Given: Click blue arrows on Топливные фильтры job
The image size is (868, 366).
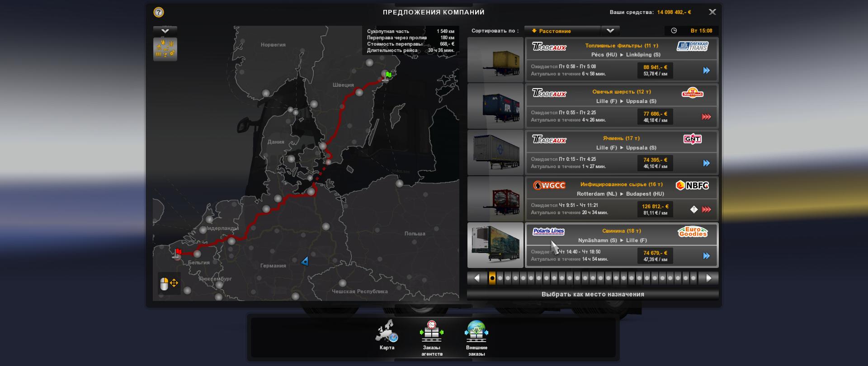Looking at the screenshot, I should [706, 70].
